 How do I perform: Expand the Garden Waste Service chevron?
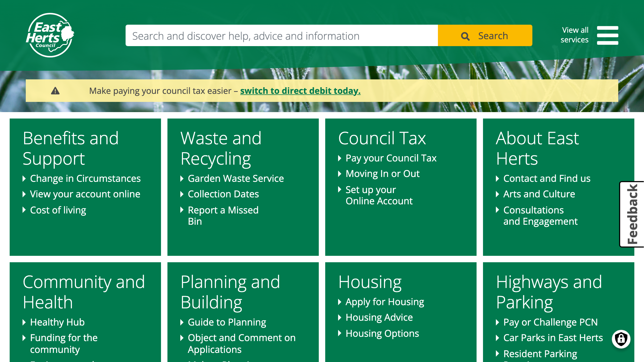(182, 178)
